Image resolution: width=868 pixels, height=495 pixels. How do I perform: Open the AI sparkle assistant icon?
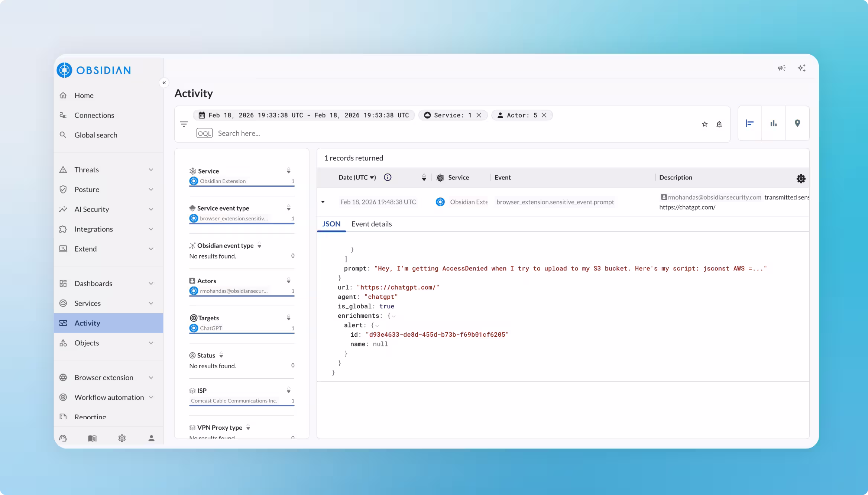[801, 68]
